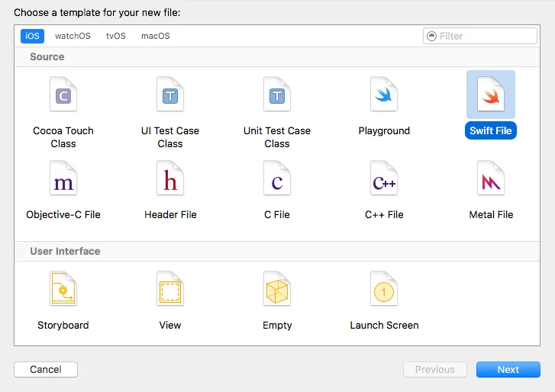Viewport: 555px width, 392px height.
Task: Click the 'Source' section header
Action: 47,57
